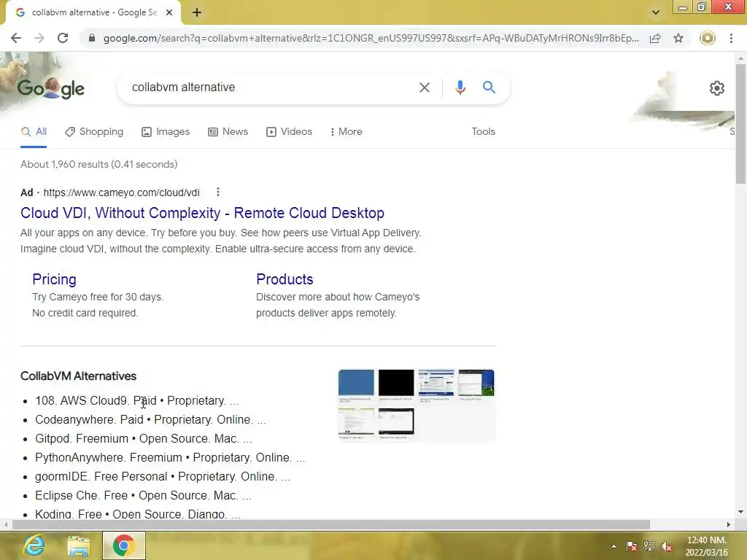The height and width of the screenshot is (560, 747).
Task: Clear the search box with the X
Action: pos(425,87)
